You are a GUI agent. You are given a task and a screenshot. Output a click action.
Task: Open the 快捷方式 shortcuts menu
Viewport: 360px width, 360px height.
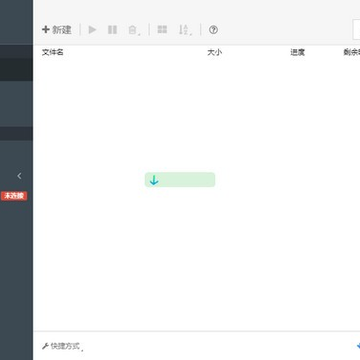pos(62,346)
